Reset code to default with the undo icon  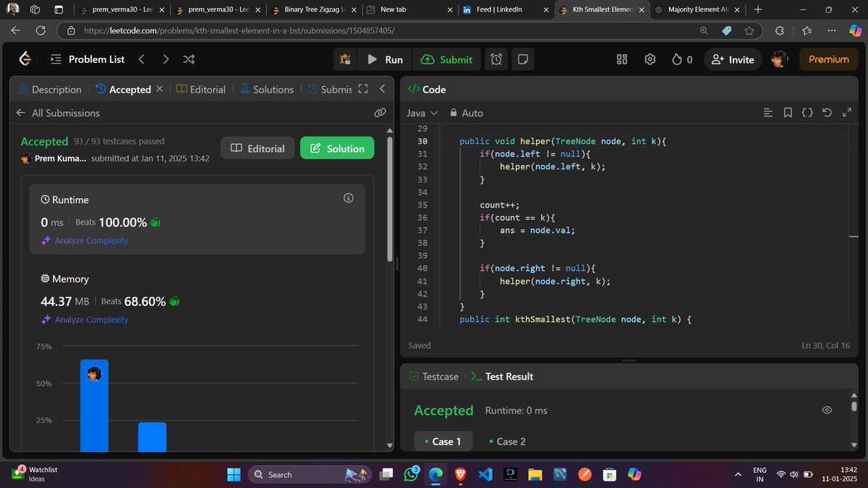point(827,113)
